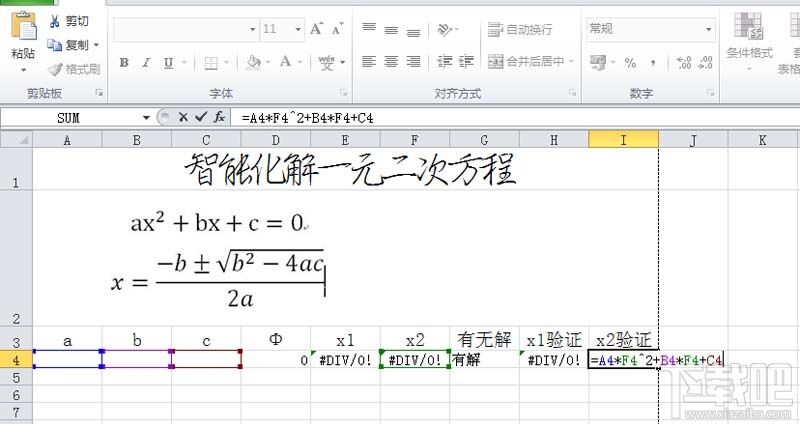Click the Paste (粘贴) clipboard icon
This screenshot has height=424, width=800.
tap(23, 26)
